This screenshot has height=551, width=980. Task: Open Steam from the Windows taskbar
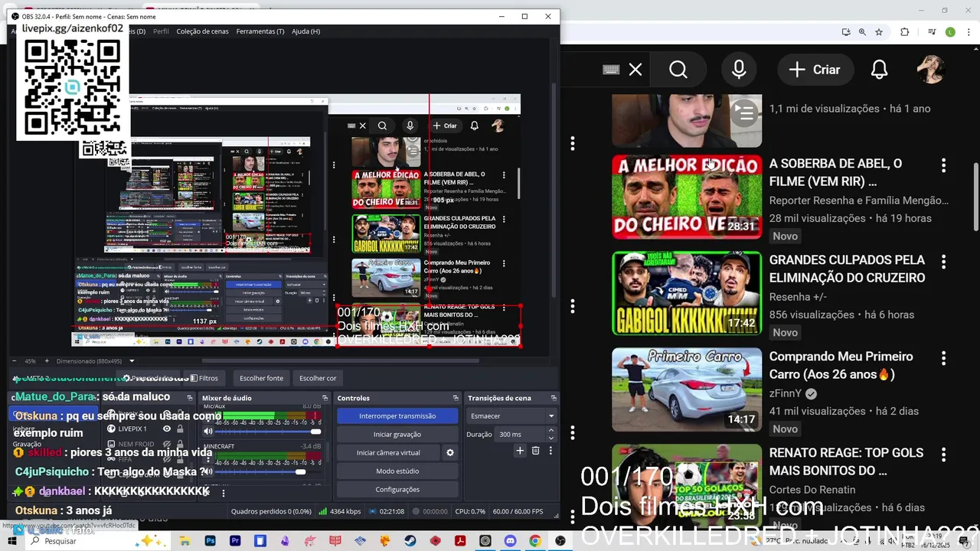click(x=410, y=541)
